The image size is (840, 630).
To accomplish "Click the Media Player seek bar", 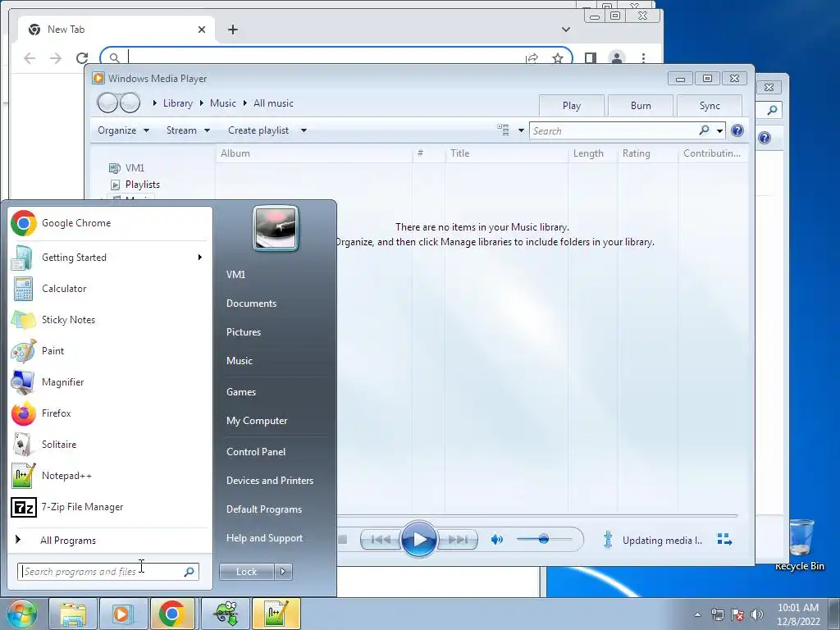I will tap(537, 516).
